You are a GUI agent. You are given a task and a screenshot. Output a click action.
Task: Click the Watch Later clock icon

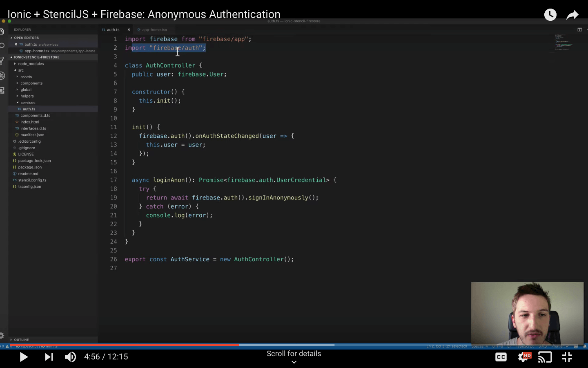click(x=550, y=15)
